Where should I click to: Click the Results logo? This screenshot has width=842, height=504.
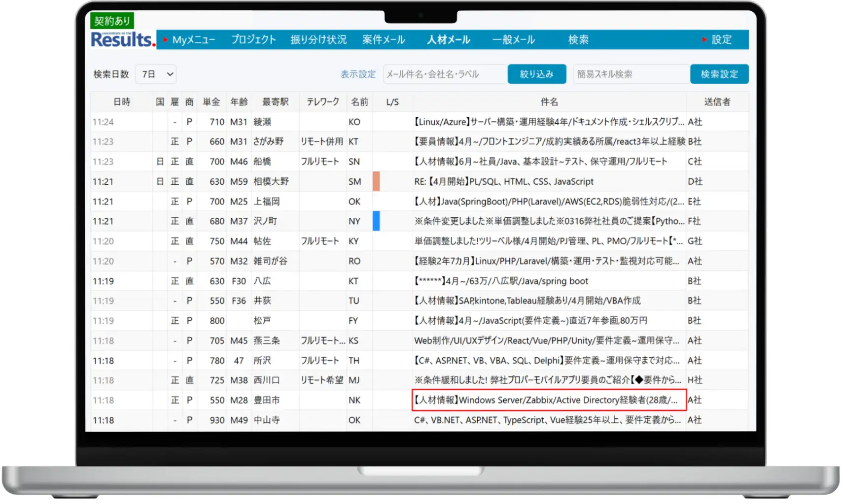point(122,40)
